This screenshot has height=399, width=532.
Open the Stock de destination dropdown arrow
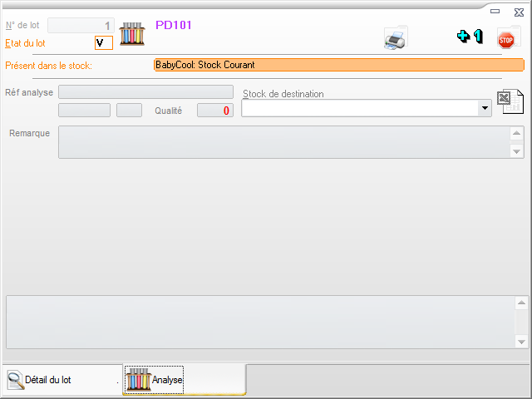tap(485, 108)
